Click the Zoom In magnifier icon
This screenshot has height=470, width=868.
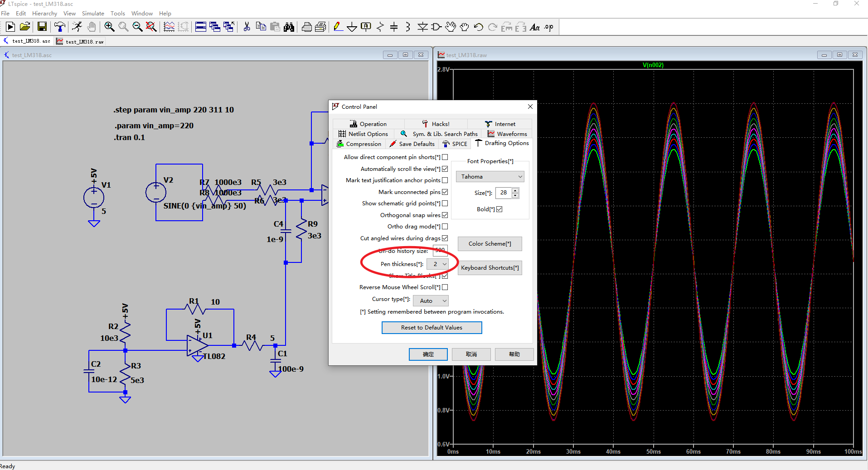109,27
